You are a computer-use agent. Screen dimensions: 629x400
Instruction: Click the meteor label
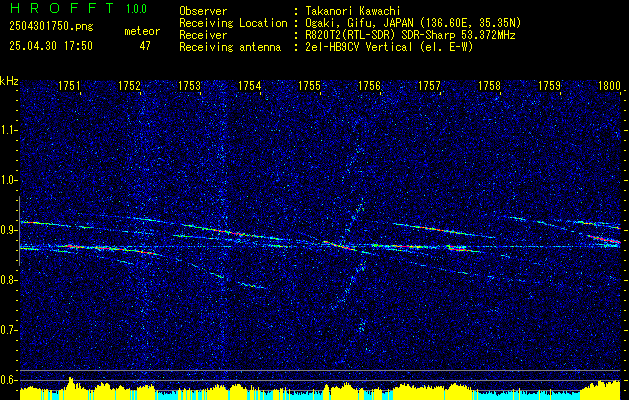pos(142,31)
